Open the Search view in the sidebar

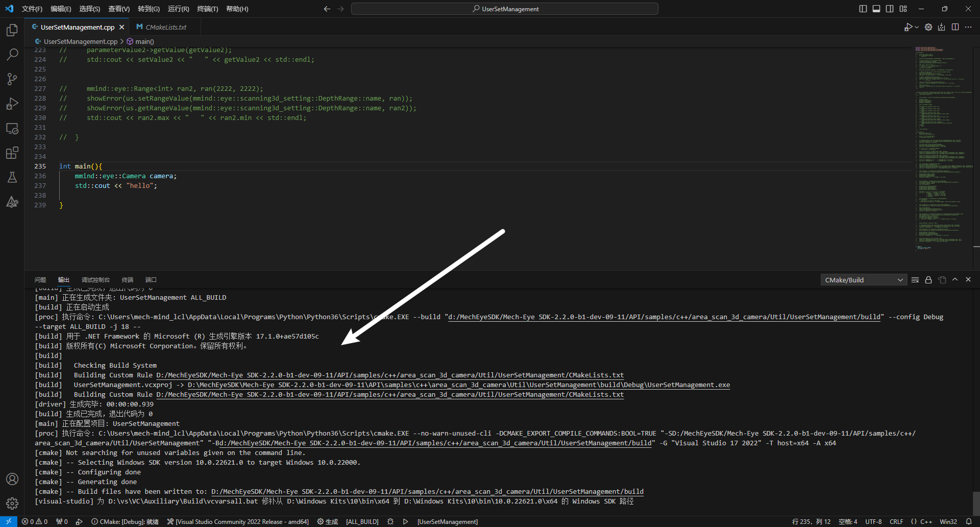pyautogui.click(x=12, y=54)
